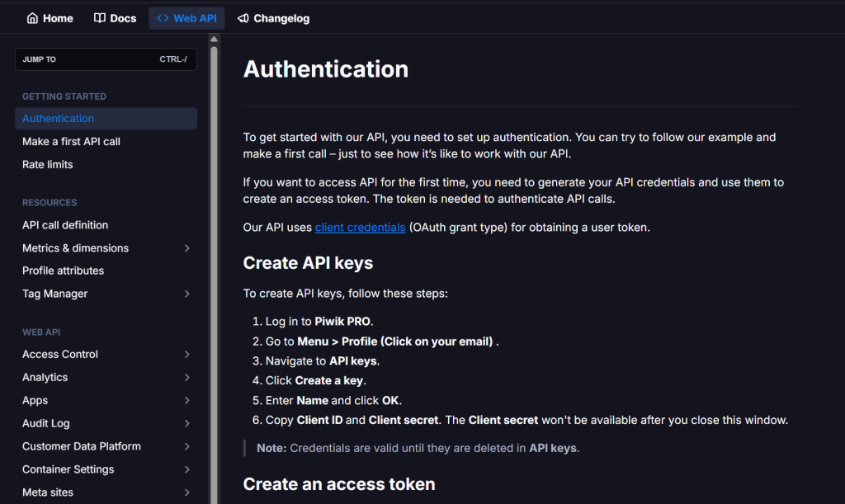Expand the Audit Log chevron
The image size is (845, 504).
[187, 424]
